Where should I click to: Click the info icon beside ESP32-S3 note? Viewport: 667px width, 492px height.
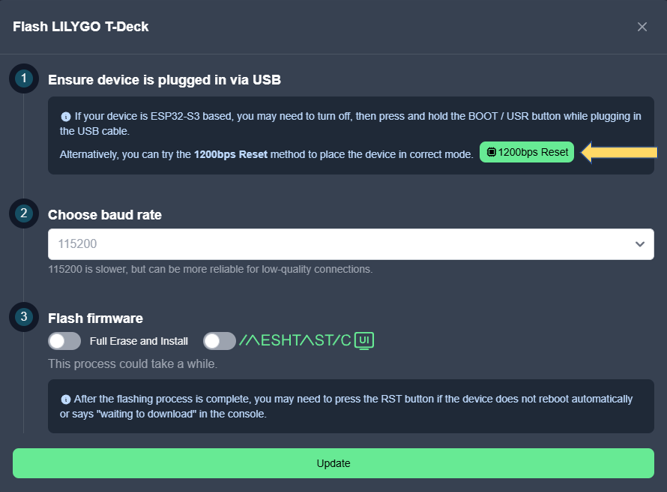(66, 117)
